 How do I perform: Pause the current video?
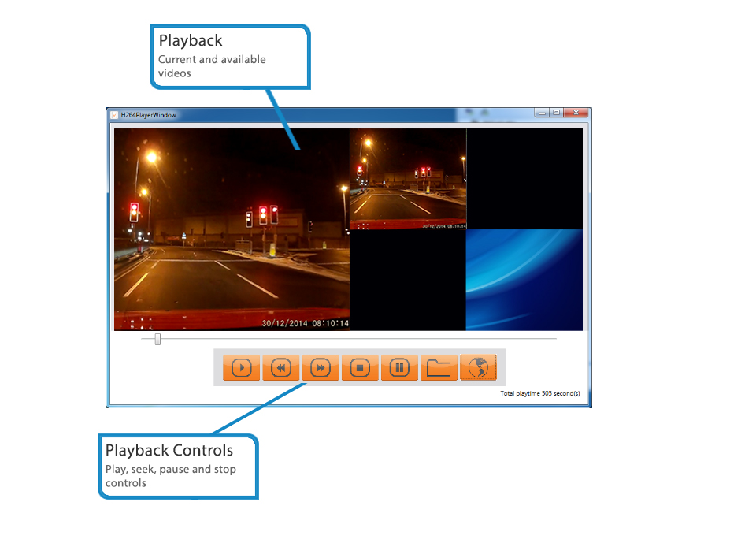tap(399, 368)
